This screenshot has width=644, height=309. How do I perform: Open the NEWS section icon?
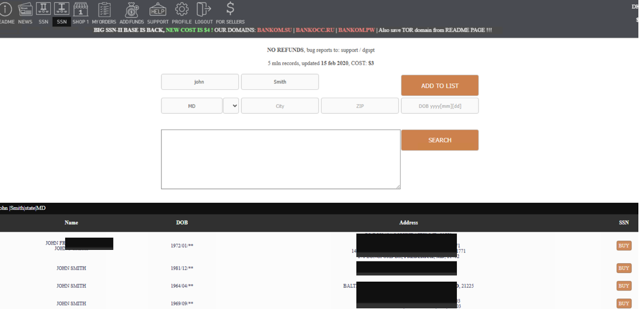tap(25, 10)
